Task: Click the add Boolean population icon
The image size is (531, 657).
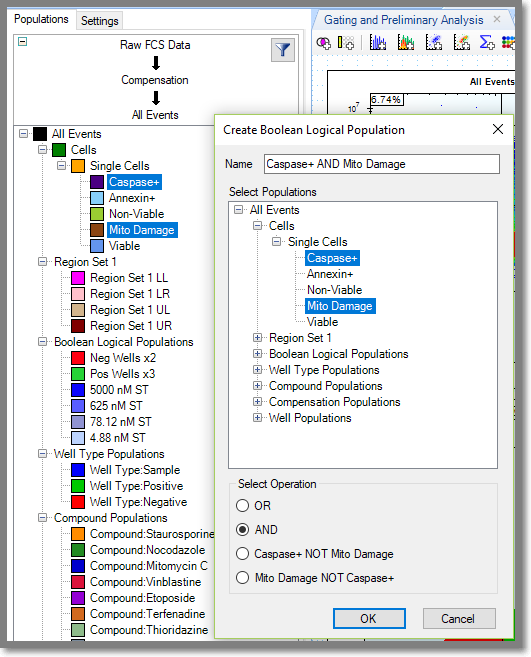Action: click(x=323, y=42)
